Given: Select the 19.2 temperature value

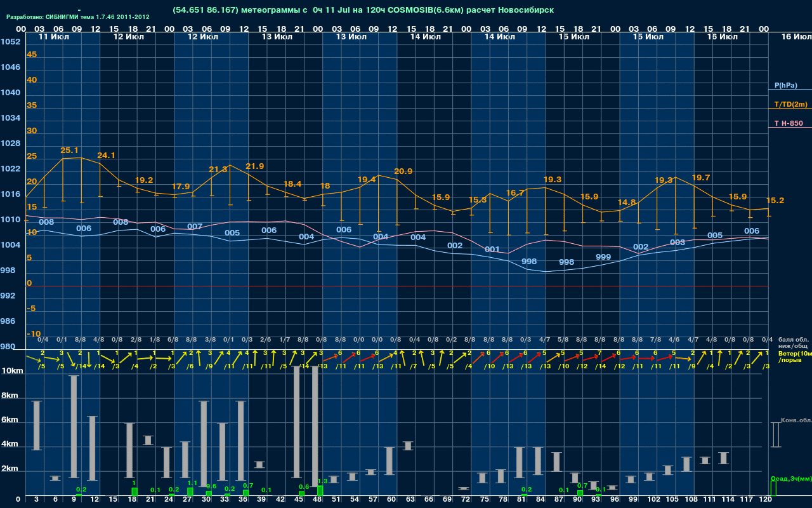Looking at the screenshot, I should [x=144, y=180].
